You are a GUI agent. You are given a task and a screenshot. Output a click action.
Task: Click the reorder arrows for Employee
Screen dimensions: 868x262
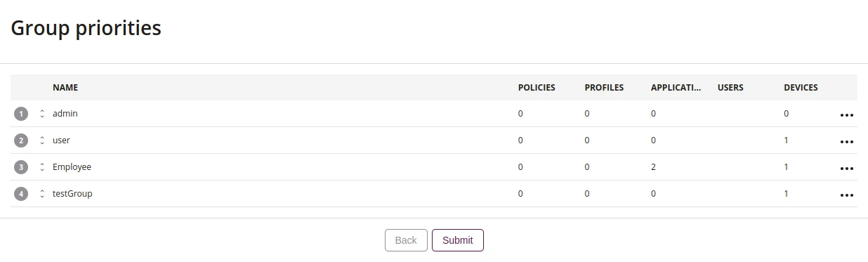(x=42, y=167)
